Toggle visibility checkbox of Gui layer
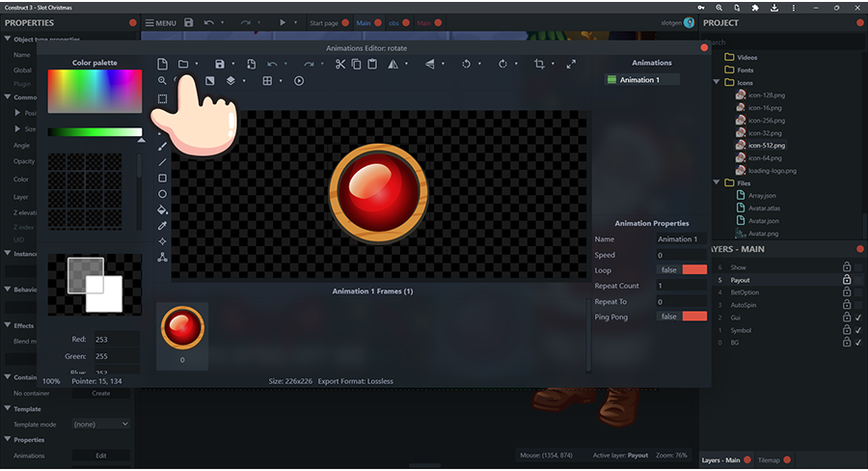Image resolution: width=868 pixels, height=471 pixels. [858, 317]
